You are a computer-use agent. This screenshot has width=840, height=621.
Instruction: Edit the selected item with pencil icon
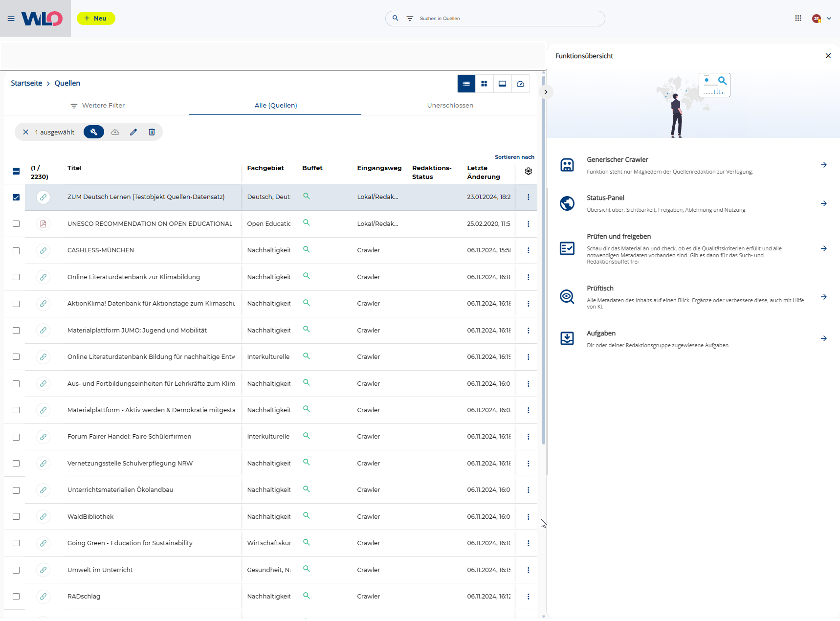pyautogui.click(x=133, y=132)
